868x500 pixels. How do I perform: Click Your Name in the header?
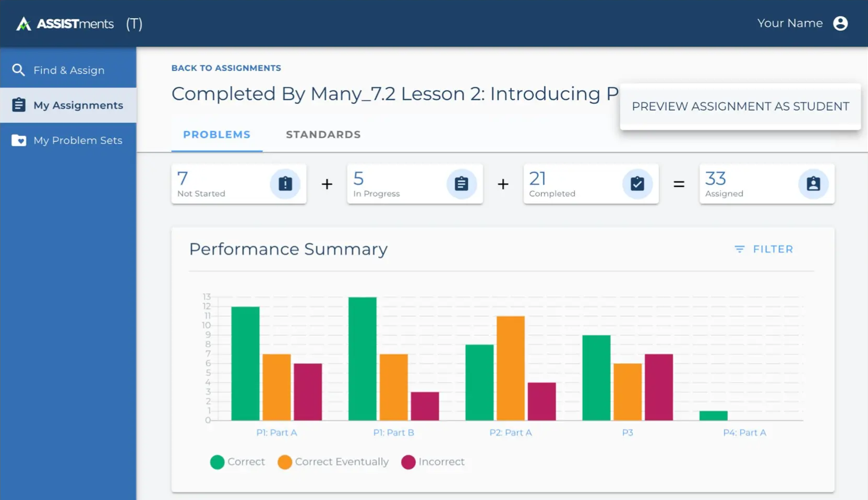pyautogui.click(x=790, y=23)
